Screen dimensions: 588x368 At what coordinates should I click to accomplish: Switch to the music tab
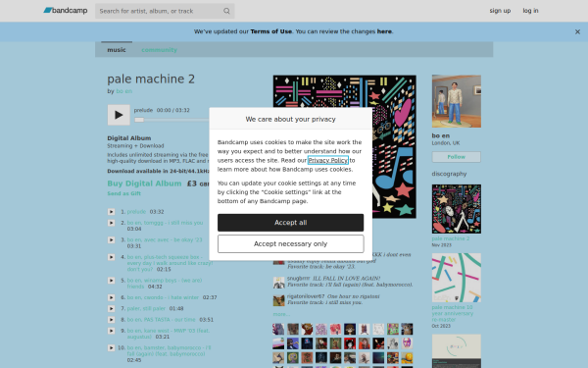117,50
